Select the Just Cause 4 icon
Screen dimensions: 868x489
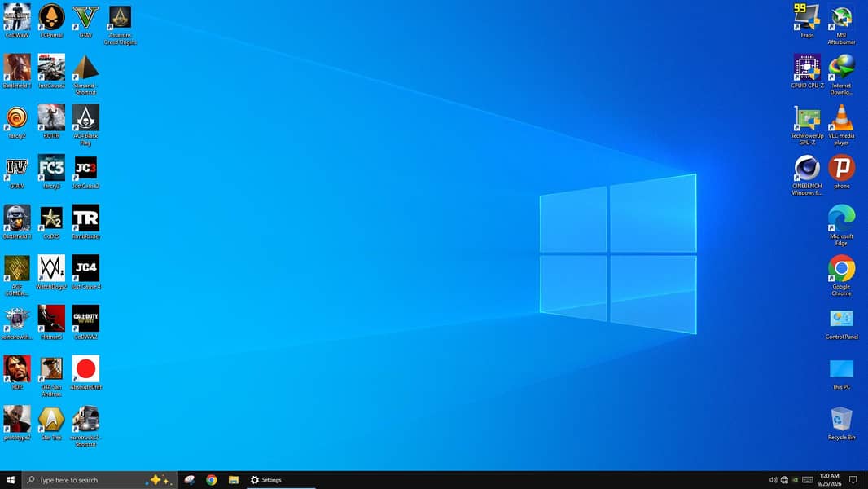(85, 269)
